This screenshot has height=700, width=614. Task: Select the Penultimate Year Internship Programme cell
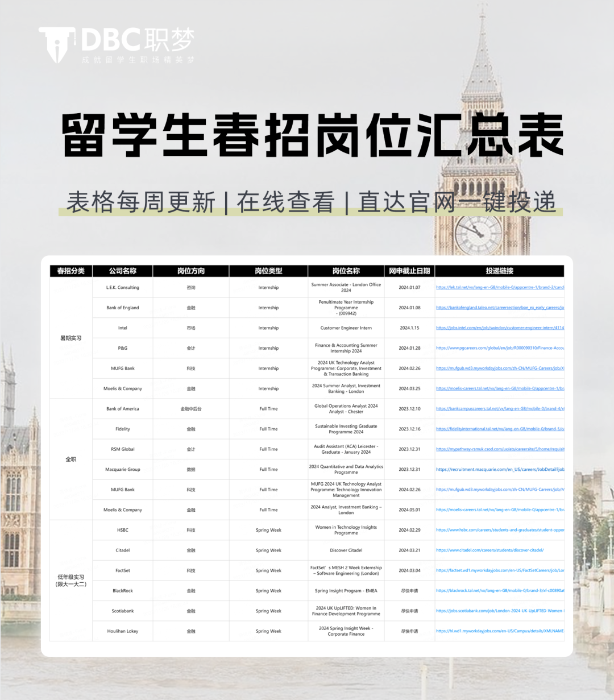pos(346,308)
